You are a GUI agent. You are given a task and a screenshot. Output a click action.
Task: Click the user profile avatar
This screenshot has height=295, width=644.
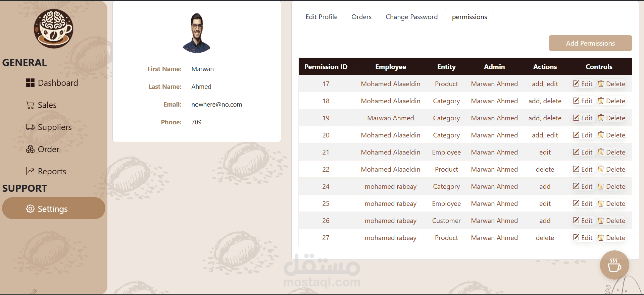[x=197, y=33]
